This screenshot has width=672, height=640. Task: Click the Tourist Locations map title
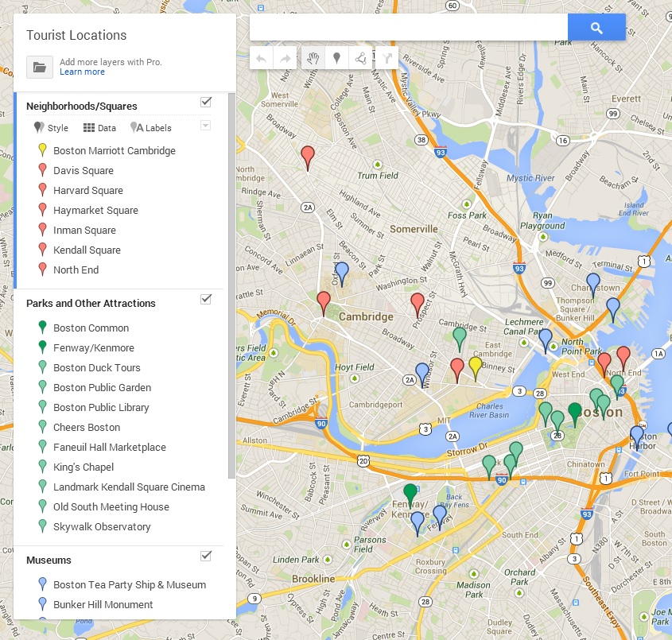76,35
